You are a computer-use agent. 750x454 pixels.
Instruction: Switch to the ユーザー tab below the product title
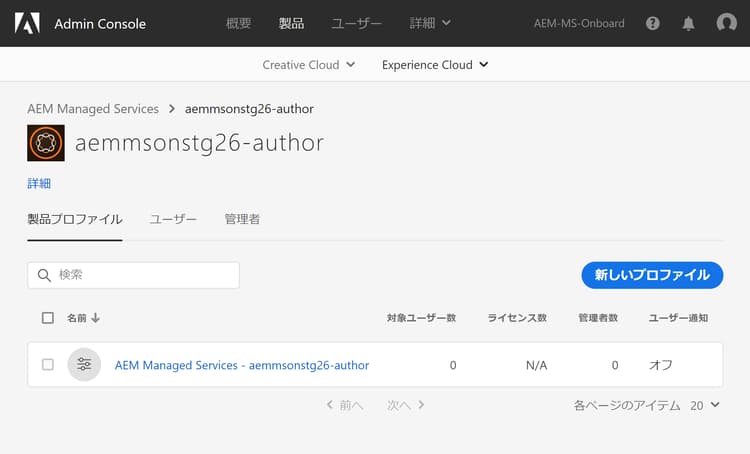point(173,219)
